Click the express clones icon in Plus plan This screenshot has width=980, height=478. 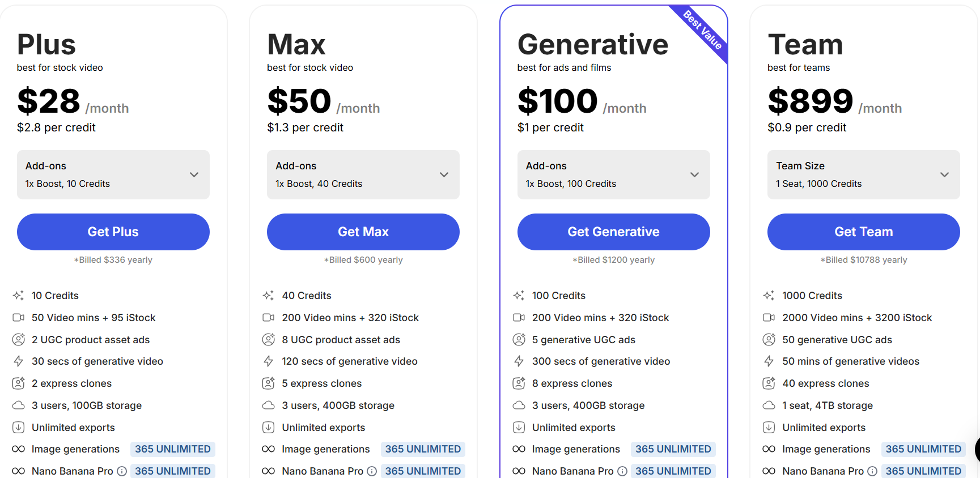(x=19, y=383)
